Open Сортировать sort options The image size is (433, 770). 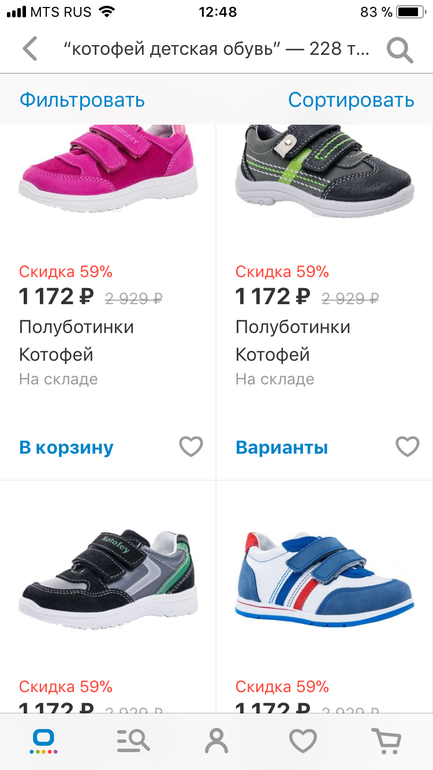click(x=351, y=100)
